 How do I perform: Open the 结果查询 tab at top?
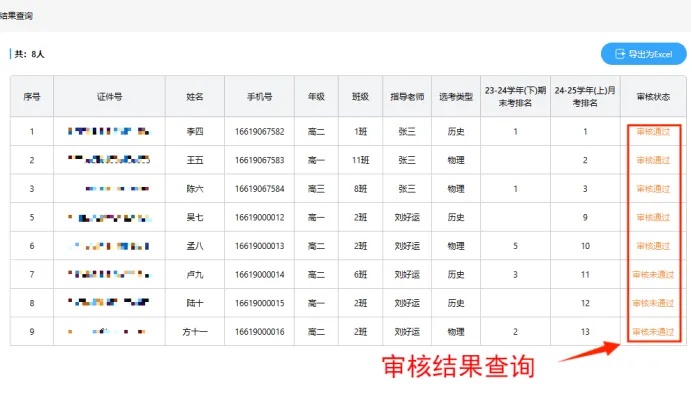pos(16,16)
